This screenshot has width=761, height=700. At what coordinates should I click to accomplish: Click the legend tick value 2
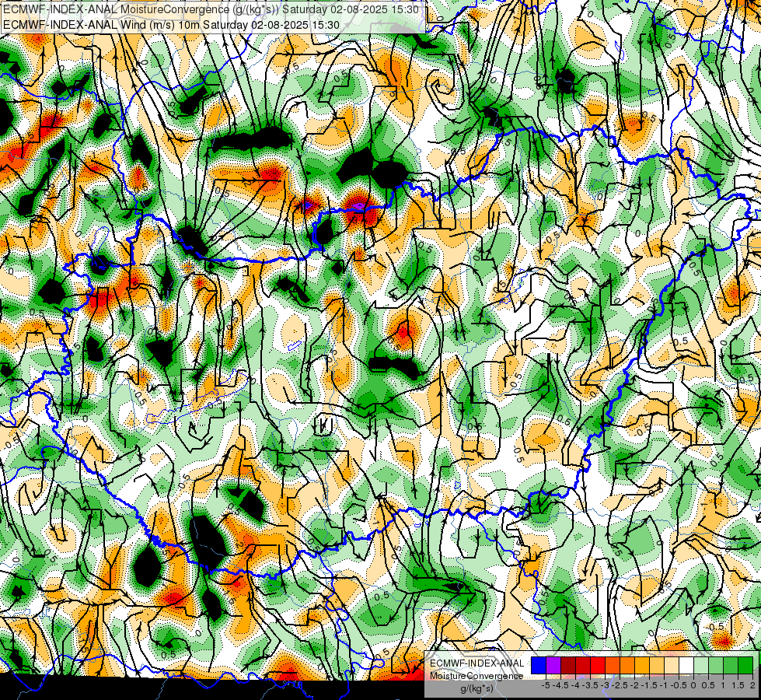click(x=752, y=685)
